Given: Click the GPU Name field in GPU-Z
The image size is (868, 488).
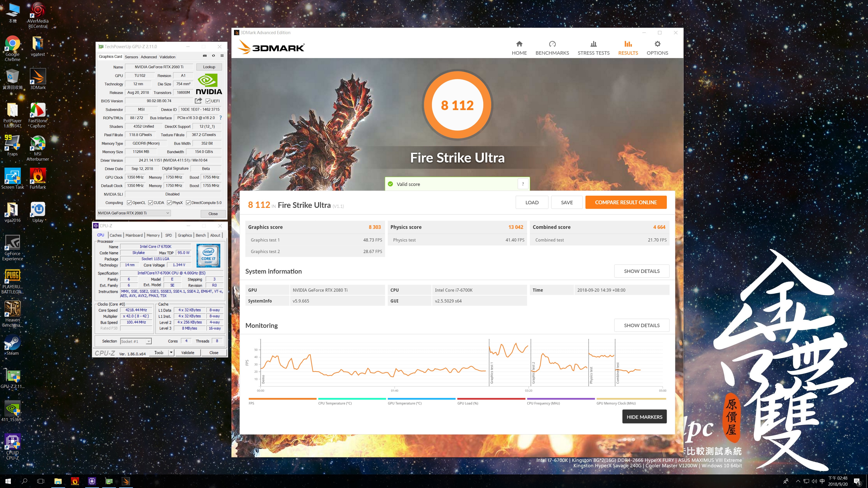Looking at the screenshot, I should coord(159,67).
